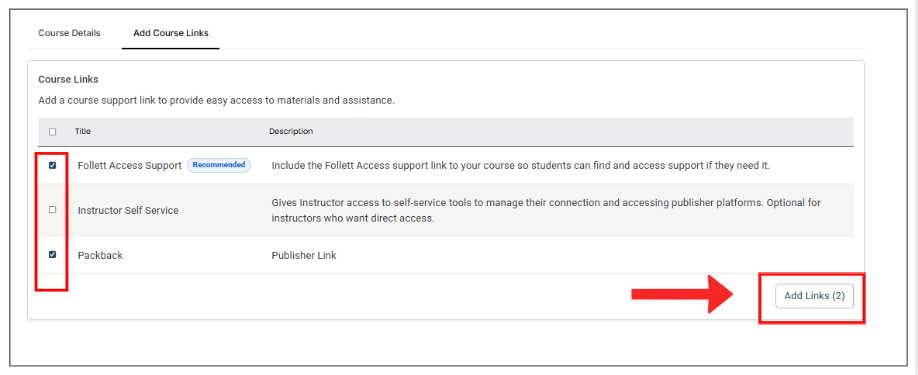Click the course support link instruction text
This screenshot has height=375, width=918.
pyautogui.click(x=217, y=100)
